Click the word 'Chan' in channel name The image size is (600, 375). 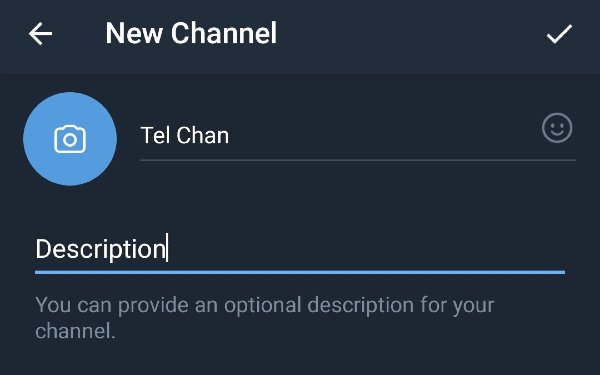click(202, 135)
